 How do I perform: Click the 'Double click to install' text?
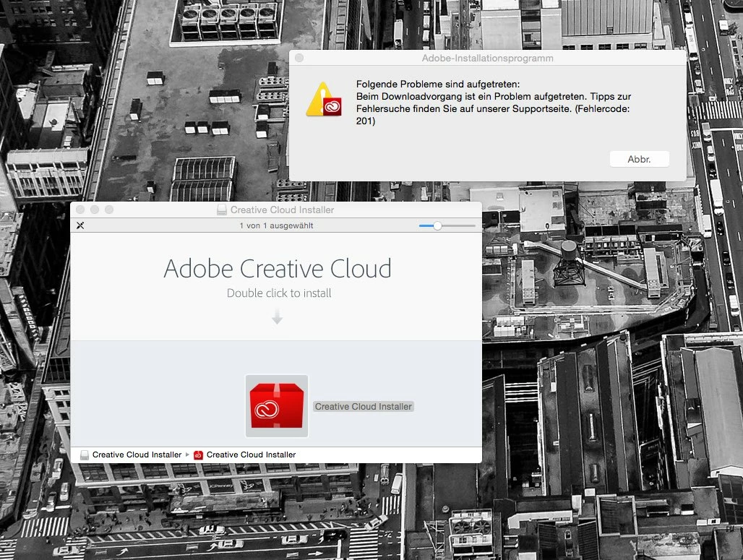click(x=279, y=293)
